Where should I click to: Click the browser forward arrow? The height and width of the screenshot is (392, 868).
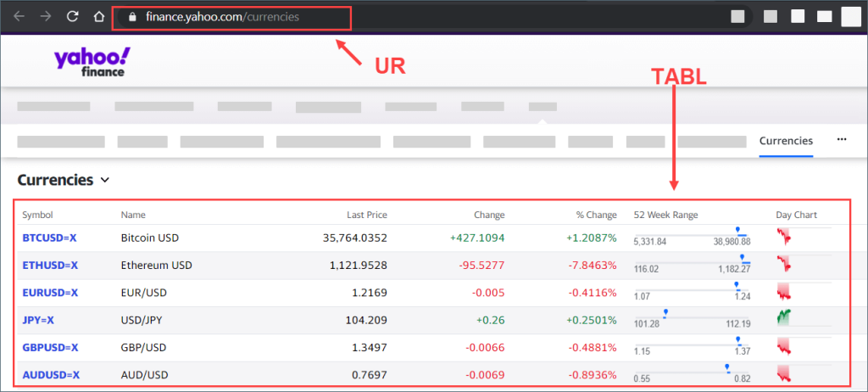(x=46, y=16)
